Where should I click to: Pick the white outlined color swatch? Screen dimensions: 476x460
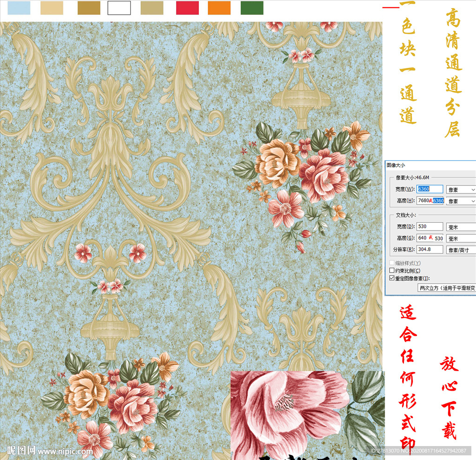(x=119, y=7)
